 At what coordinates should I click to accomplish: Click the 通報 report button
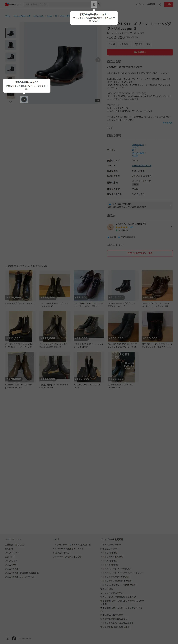148,44
